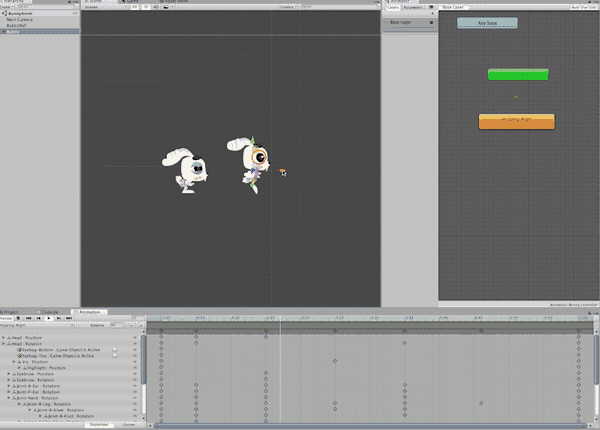
Task: Select the Animation tab
Action: tap(90, 312)
